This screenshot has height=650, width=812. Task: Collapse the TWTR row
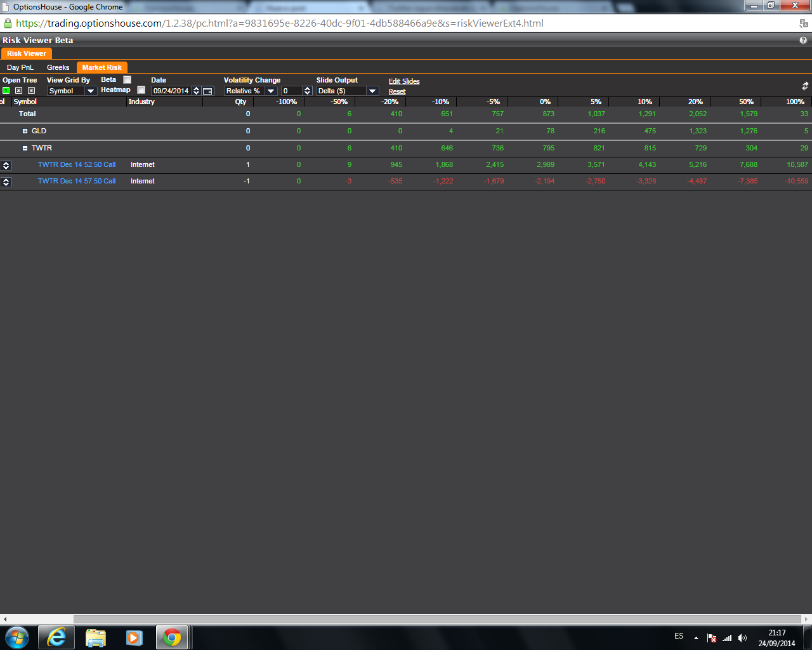click(x=25, y=149)
